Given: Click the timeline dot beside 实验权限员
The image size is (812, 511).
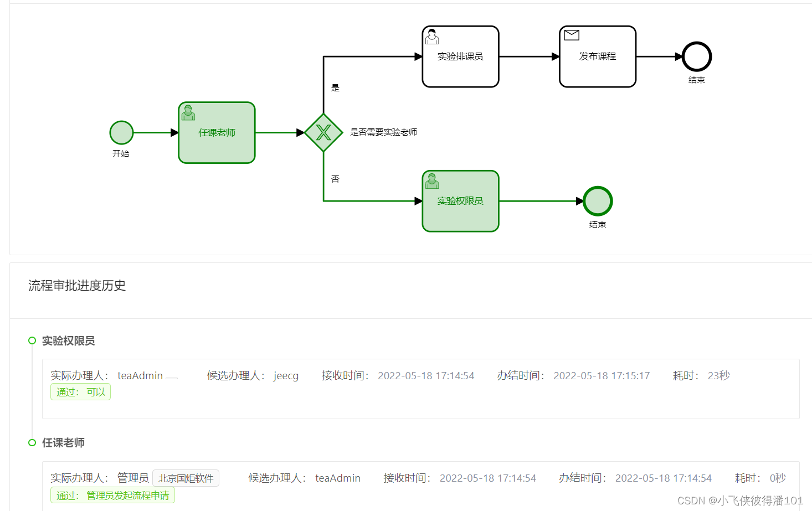Looking at the screenshot, I should point(32,340).
